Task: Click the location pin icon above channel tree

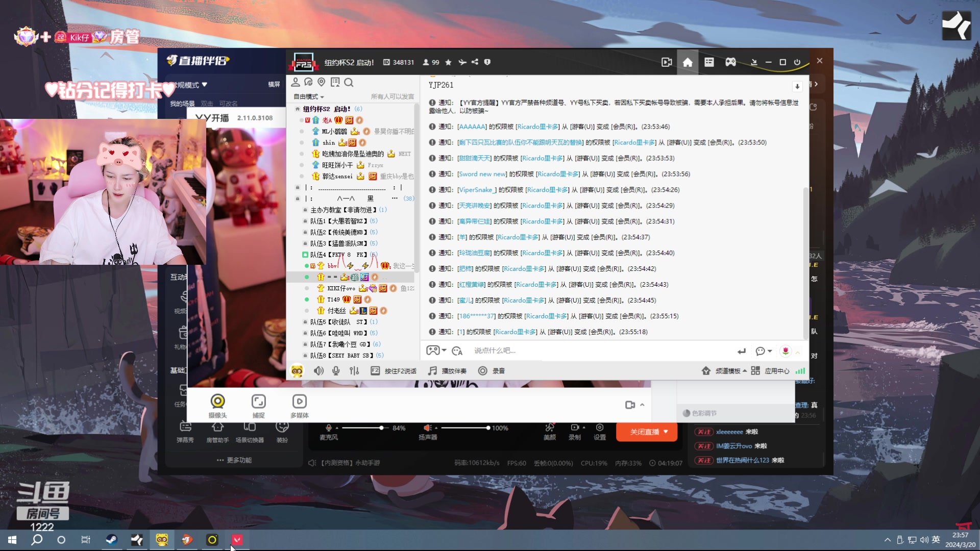Action: [x=322, y=82]
